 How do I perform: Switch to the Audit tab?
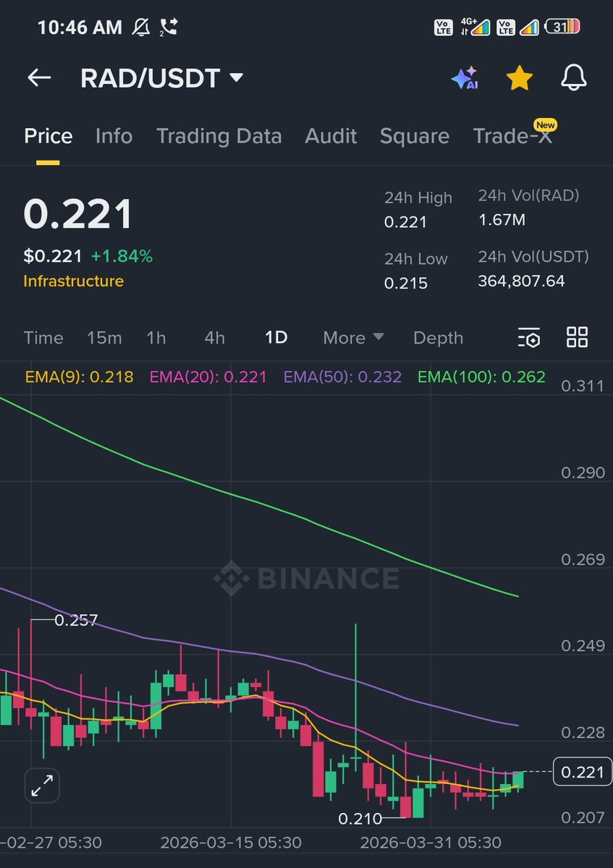click(x=331, y=136)
